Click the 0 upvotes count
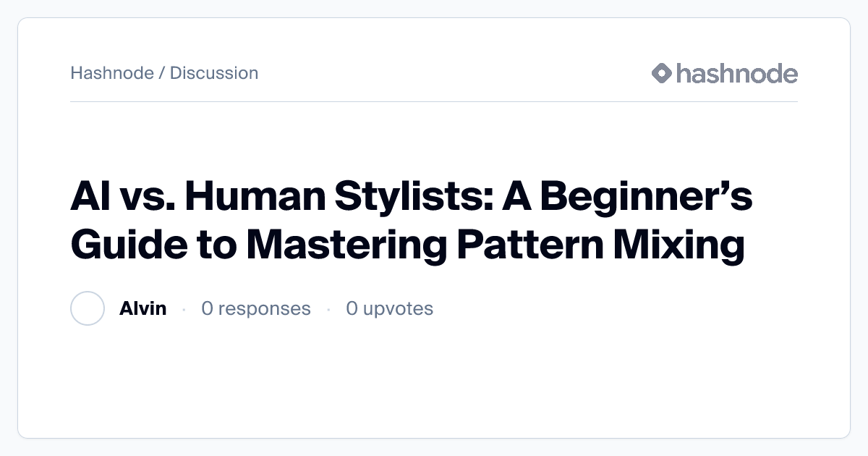Image resolution: width=868 pixels, height=456 pixels. [x=389, y=308]
